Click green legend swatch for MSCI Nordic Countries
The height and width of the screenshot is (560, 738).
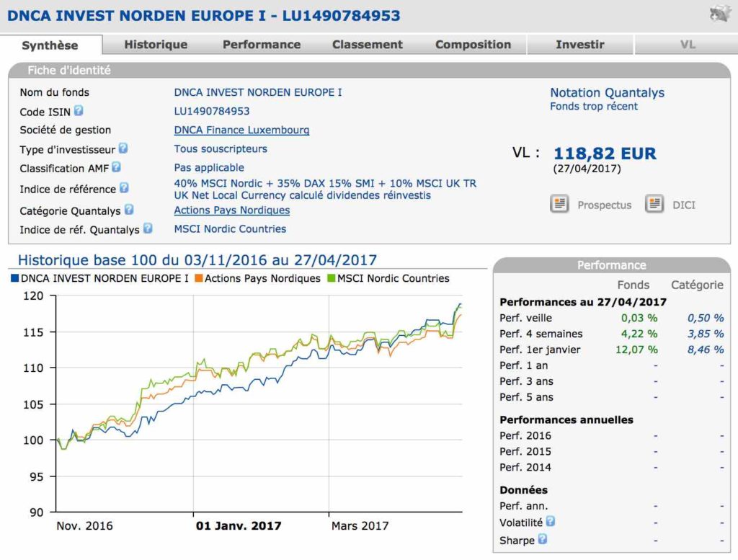tap(332, 278)
